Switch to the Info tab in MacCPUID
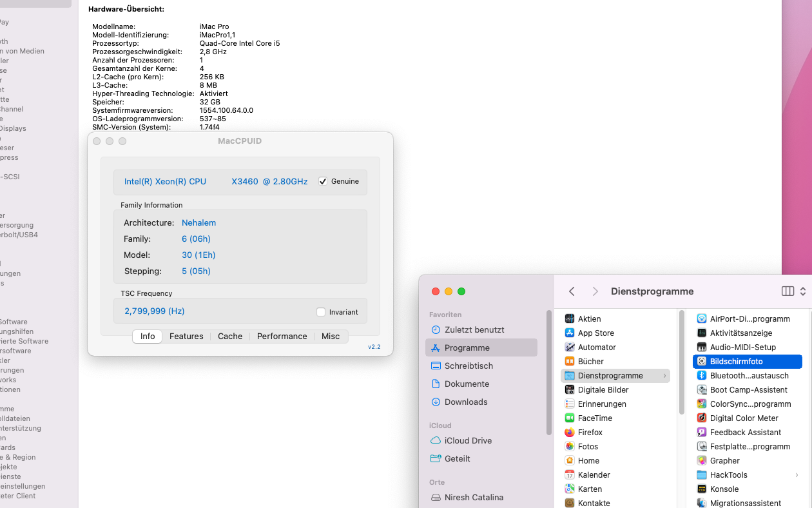This screenshot has width=812, height=508. 148,337
